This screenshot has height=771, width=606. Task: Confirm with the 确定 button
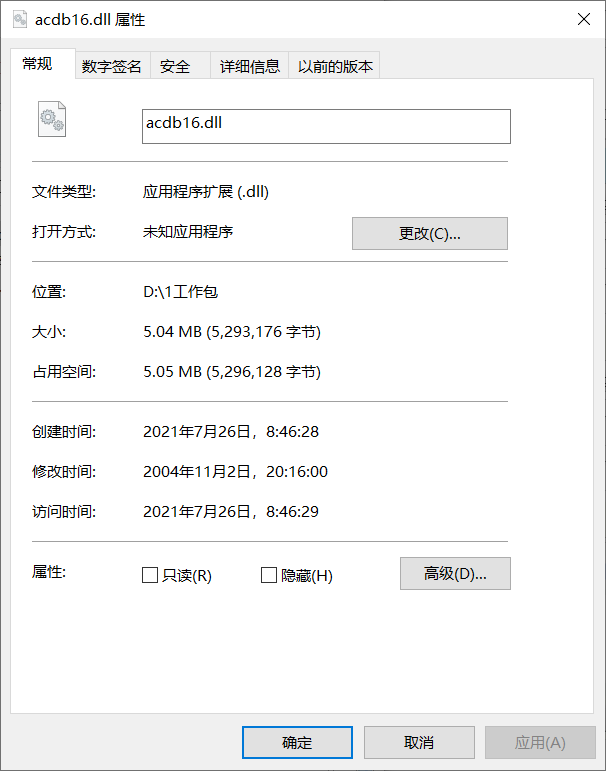click(x=297, y=742)
